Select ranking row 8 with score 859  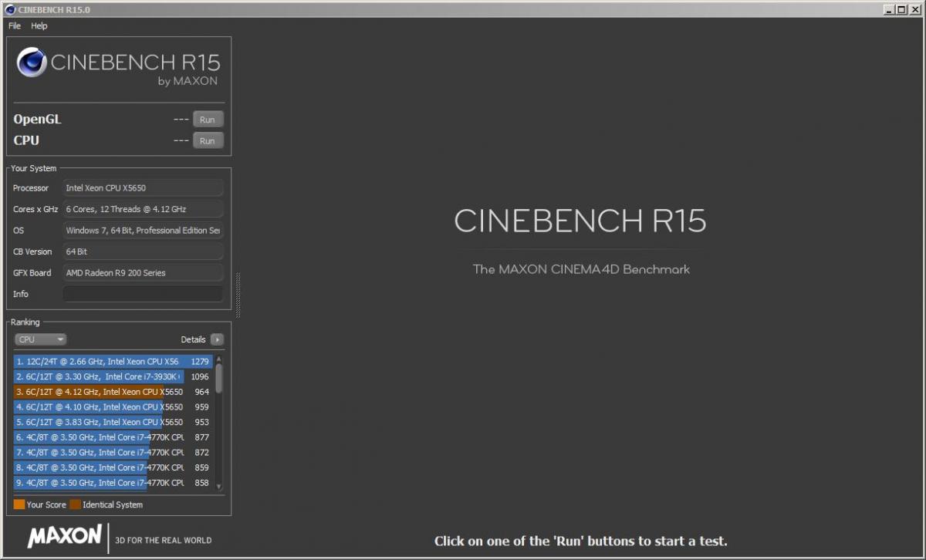pyautogui.click(x=113, y=467)
